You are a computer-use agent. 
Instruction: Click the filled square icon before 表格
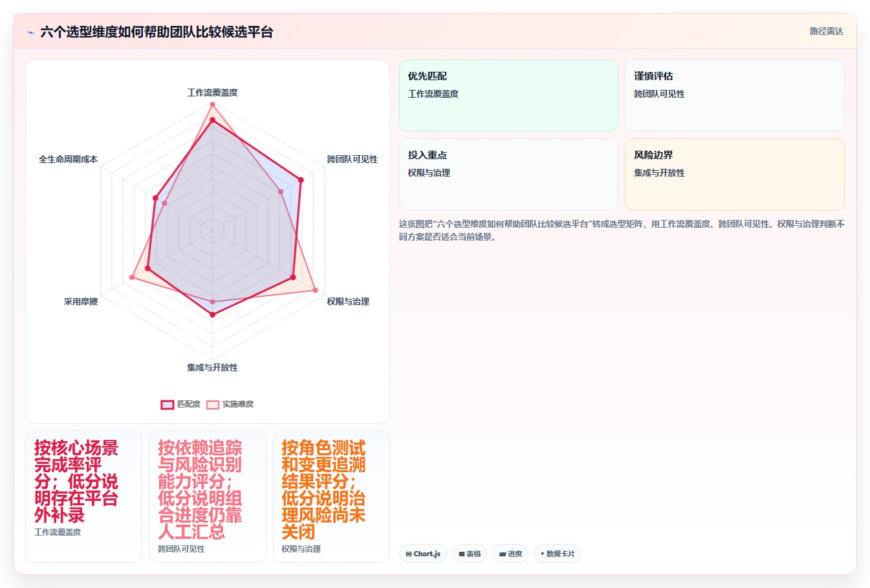462,554
